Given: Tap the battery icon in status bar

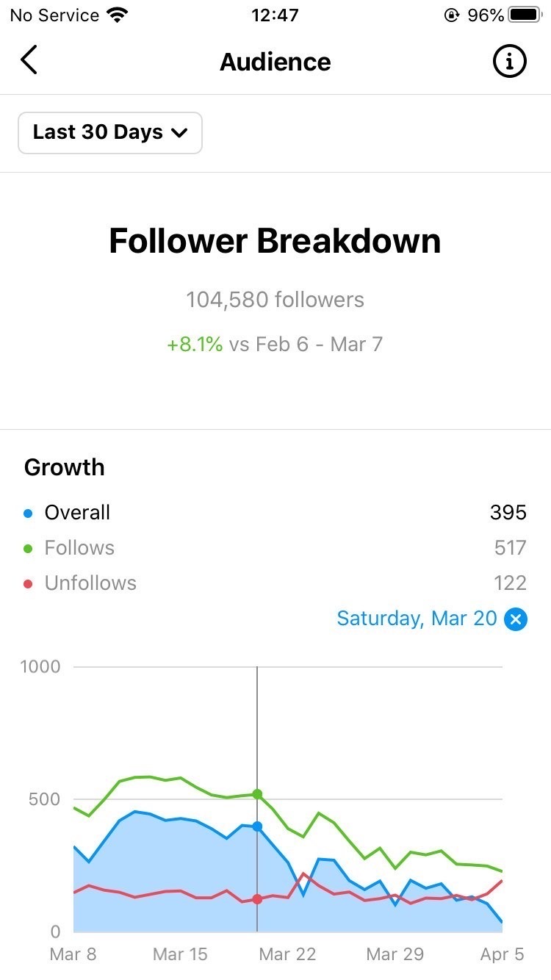Looking at the screenshot, I should tap(525, 15).
